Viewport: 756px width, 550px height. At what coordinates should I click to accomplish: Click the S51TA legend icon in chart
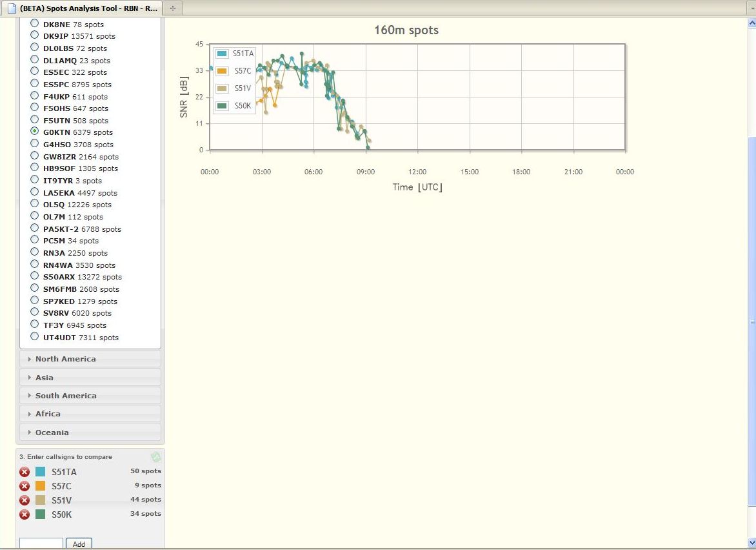223,54
